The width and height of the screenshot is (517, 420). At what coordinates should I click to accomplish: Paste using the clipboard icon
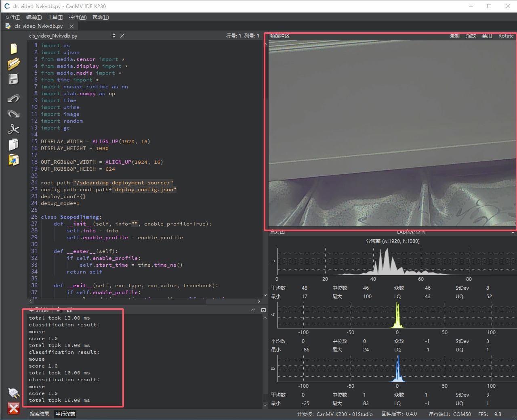[x=13, y=160]
